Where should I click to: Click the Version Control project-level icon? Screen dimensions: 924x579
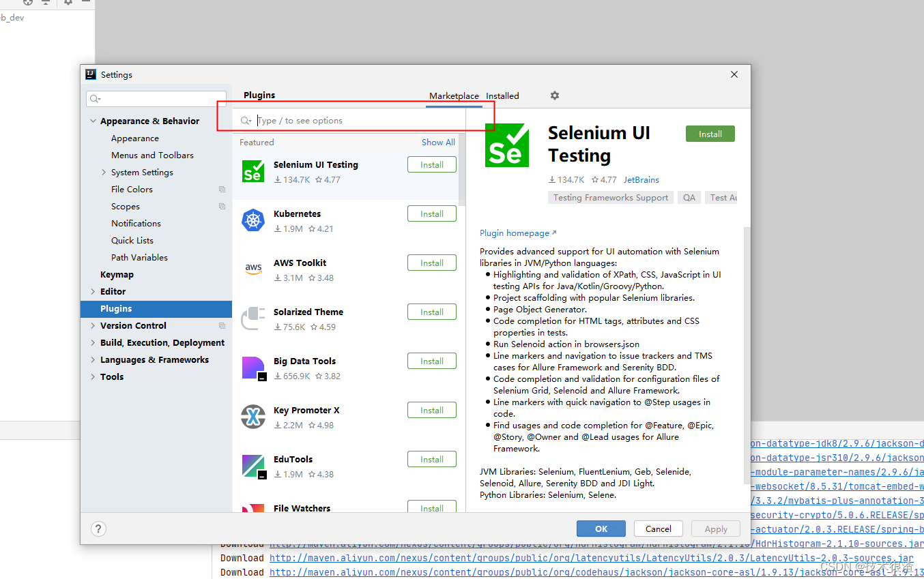[x=222, y=326]
